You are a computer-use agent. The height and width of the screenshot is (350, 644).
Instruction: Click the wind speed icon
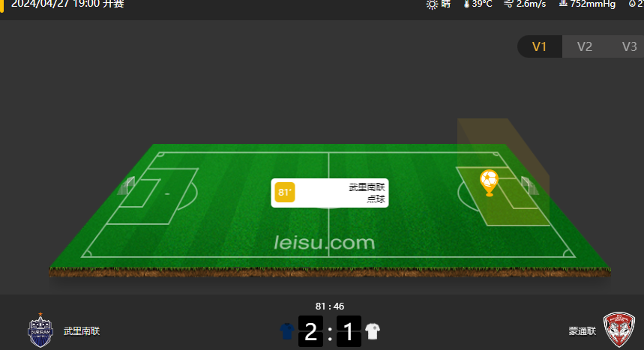[x=508, y=4]
